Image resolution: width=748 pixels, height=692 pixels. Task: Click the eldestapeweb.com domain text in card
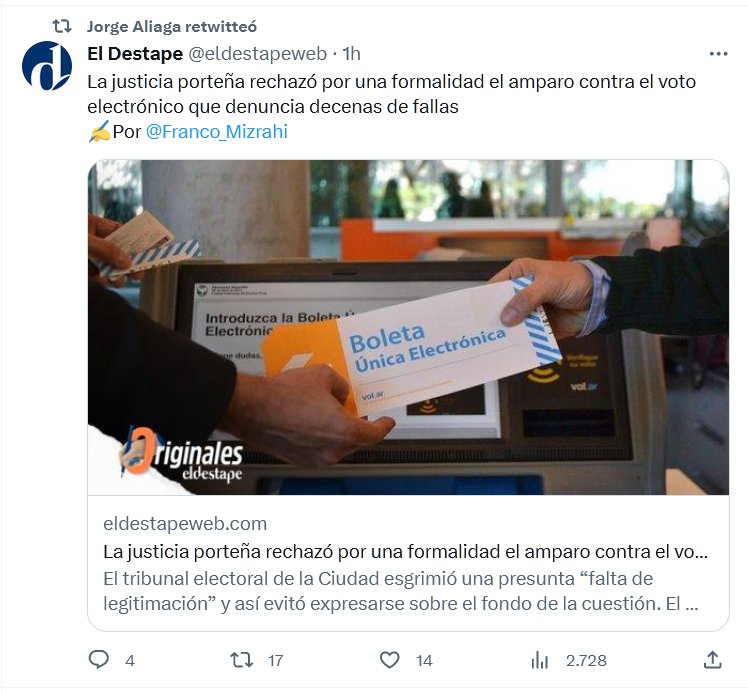[185, 523]
